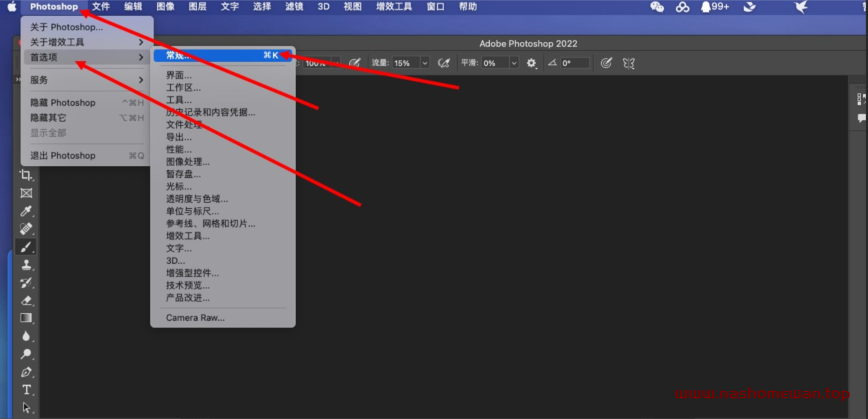This screenshot has width=868, height=419.
Task: Open the 选择 menu
Action: pyautogui.click(x=262, y=7)
